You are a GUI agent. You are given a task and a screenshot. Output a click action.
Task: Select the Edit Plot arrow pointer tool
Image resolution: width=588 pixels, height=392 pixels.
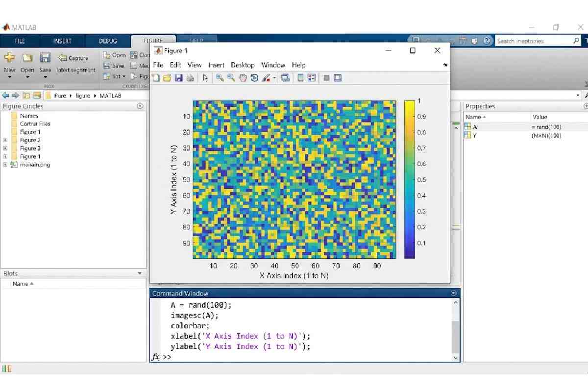(x=205, y=78)
